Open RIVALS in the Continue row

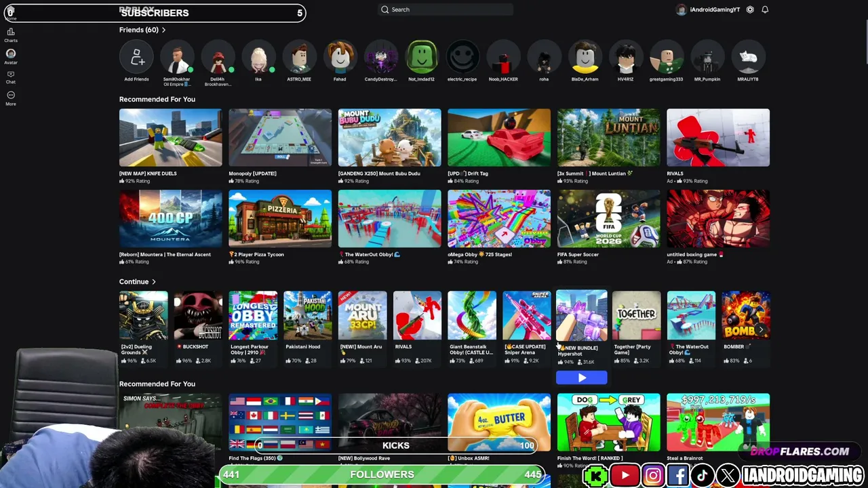point(417,316)
